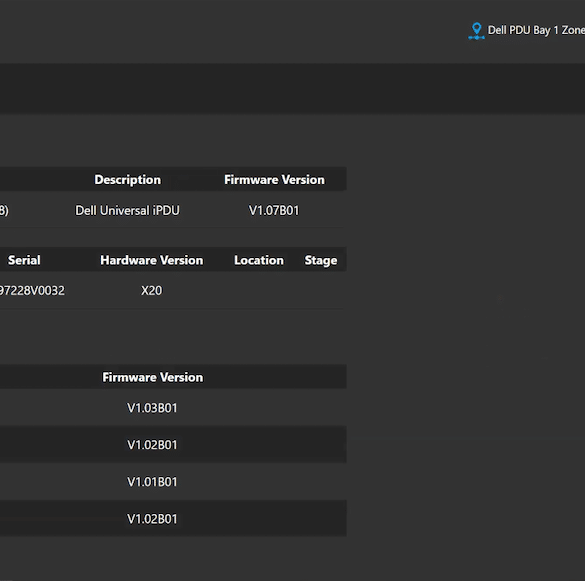The height and width of the screenshot is (581, 585).
Task: Select hardware version X20
Action: (151, 290)
